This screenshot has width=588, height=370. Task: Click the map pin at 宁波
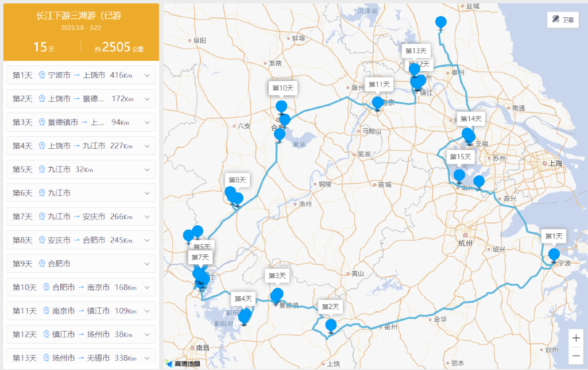coord(554,255)
